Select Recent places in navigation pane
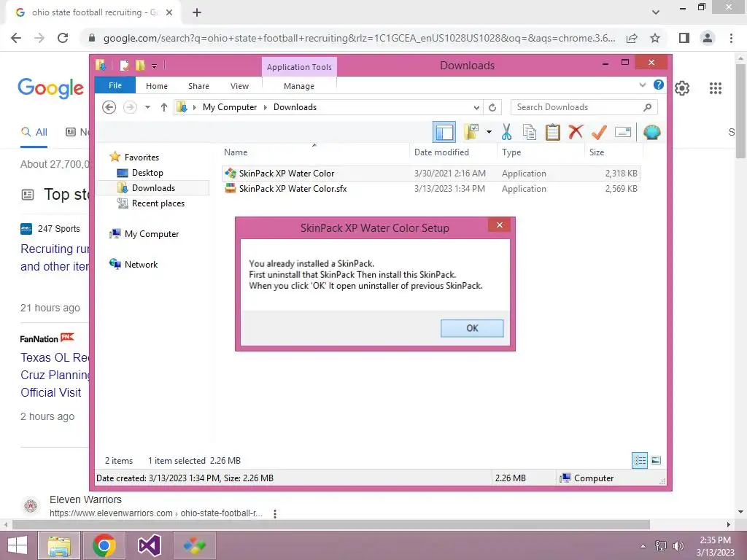 [x=158, y=203]
